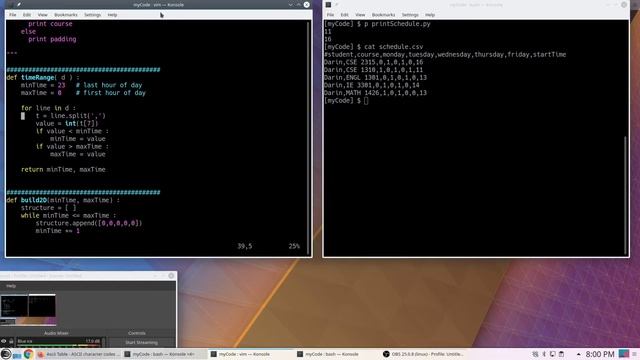Click Start Streaming in OBS Controls
The width and height of the screenshot is (640, 360).
coord(141,342)
